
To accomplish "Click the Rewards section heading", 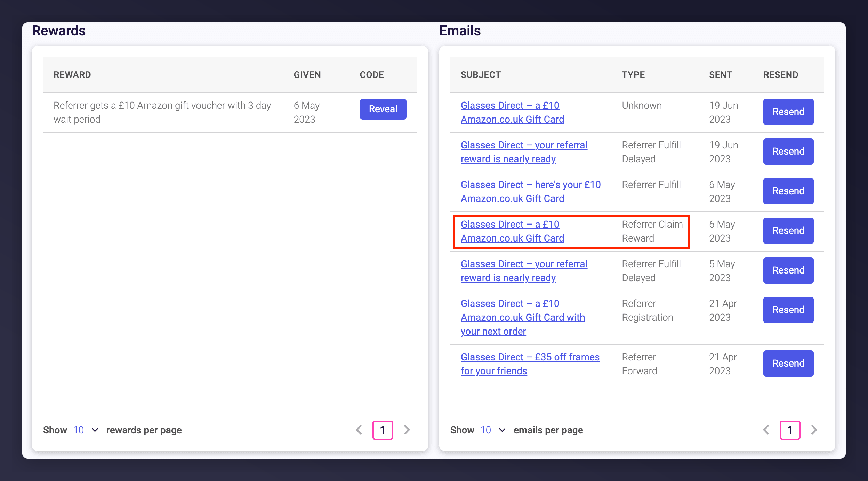I will [x=59, y=31].
